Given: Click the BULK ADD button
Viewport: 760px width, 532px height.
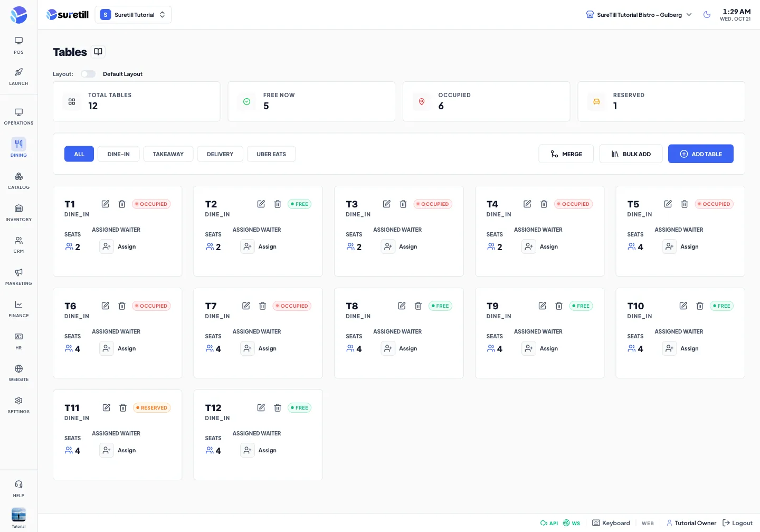Looking at the screenshot, I should click(631, 154).
